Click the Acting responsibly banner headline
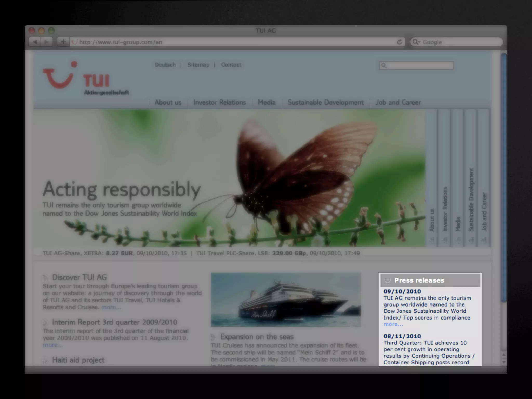 pyautogui.click(x=122, y=190)
